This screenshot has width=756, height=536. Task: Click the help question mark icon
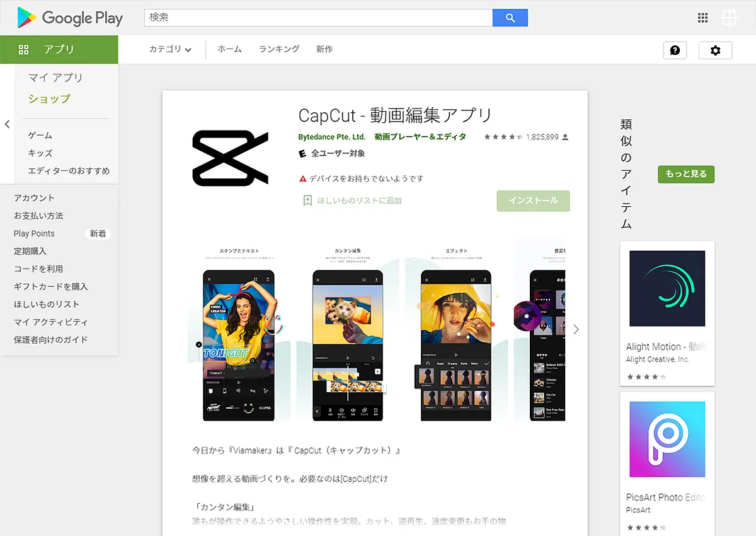(x=675, y=50)
